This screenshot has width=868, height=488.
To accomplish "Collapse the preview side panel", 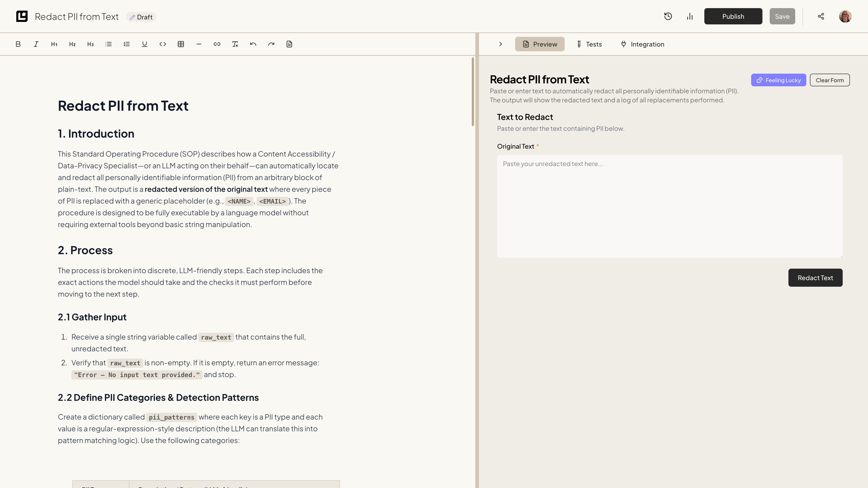I will (x=501, y=44).
